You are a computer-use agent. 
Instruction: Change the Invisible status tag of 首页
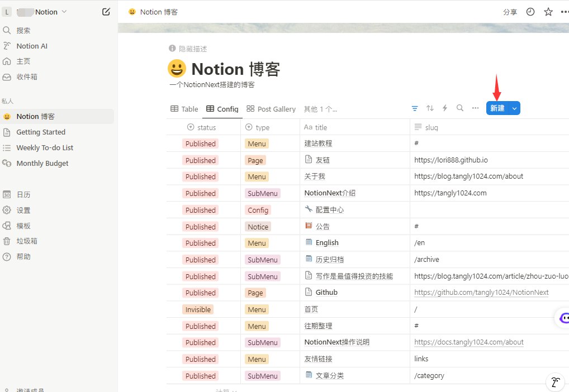[198, 310]
